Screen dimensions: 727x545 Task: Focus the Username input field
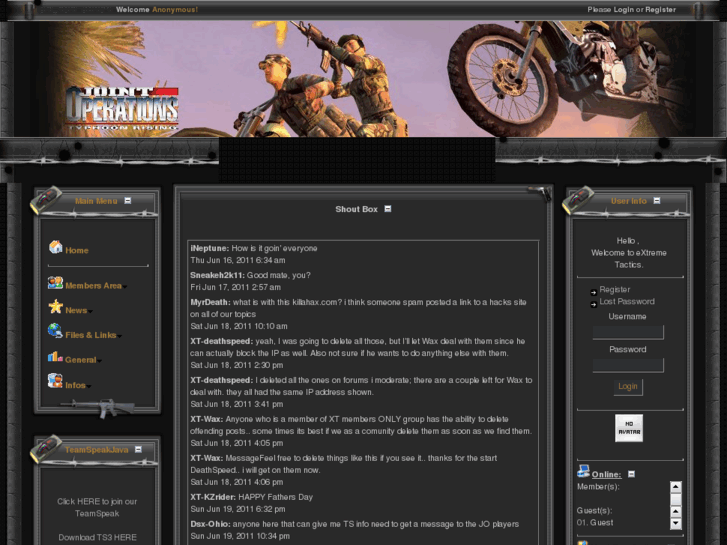click(x=628, y=332)
